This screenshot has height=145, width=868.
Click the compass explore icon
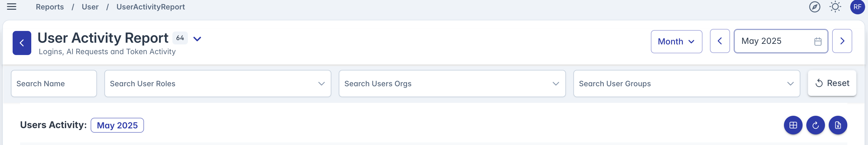coord(814,7)
